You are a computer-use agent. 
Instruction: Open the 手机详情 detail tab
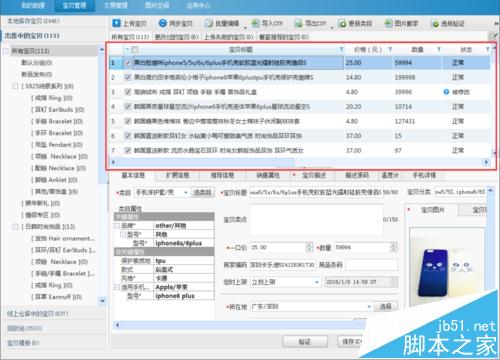tap(424, 175)
